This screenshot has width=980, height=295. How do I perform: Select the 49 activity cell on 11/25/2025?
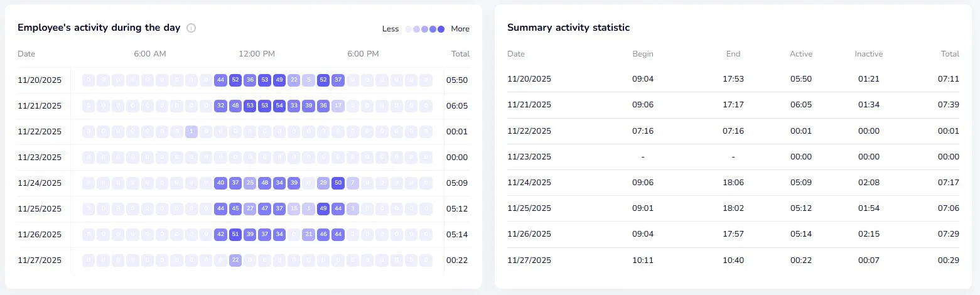click(x=323, y=209)
